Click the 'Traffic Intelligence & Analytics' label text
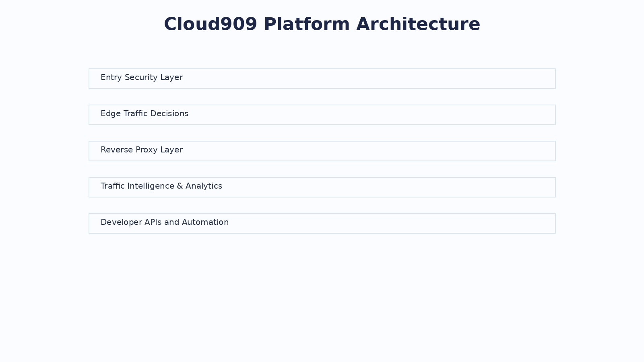Viewport: 644px width, 362px height. point(161,186)
